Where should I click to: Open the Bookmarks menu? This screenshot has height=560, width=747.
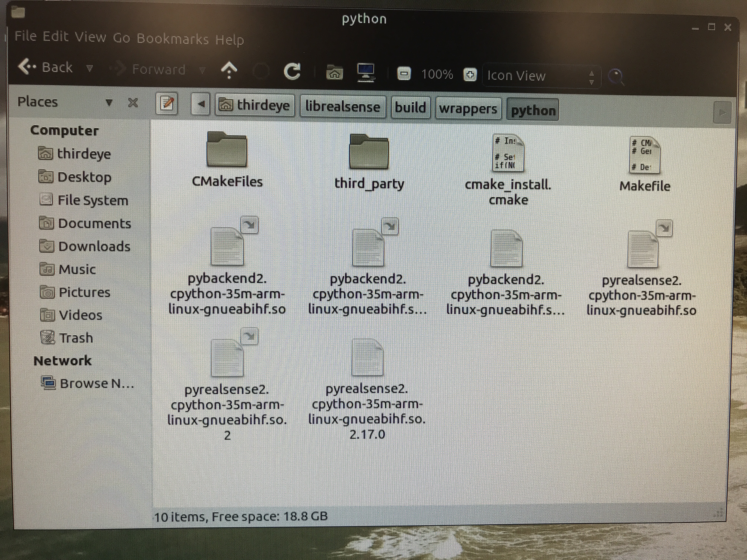(x=172, y=39)
